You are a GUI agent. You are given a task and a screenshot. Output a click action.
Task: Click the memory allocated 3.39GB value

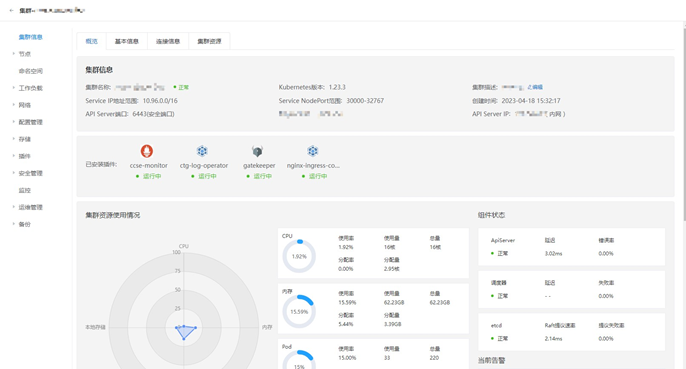click(x=392, y=324)
